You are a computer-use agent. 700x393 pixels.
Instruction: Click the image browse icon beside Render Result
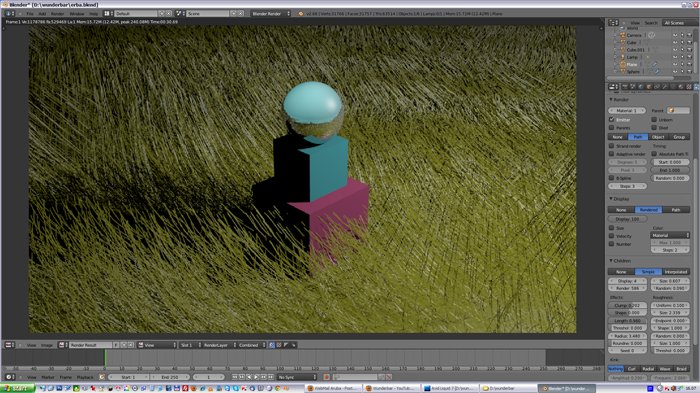[62, 345]
